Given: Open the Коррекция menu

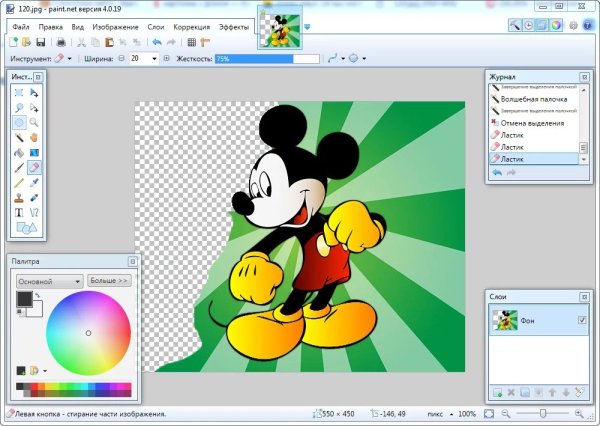Looking at the screenshot, I should click(x=192, y=27).
